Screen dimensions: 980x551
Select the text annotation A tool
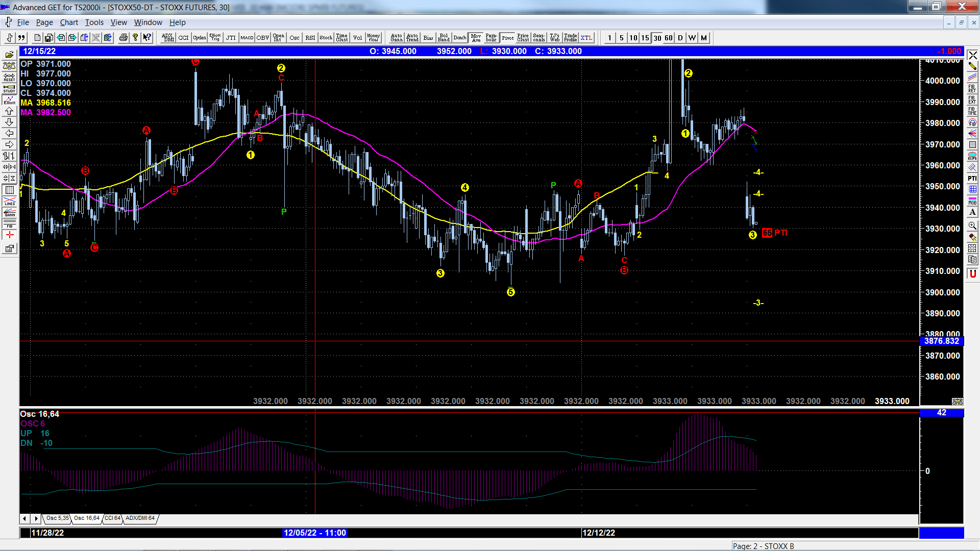pos(972,212)
